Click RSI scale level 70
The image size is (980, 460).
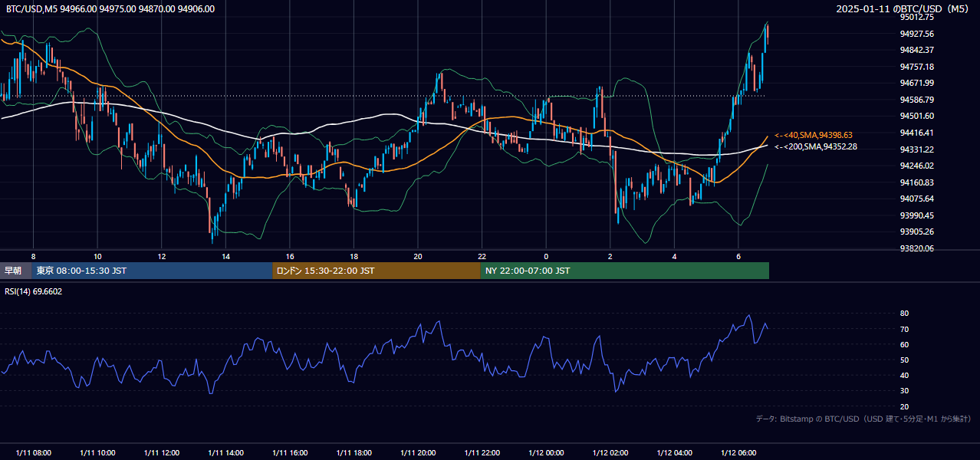(905, 329)
